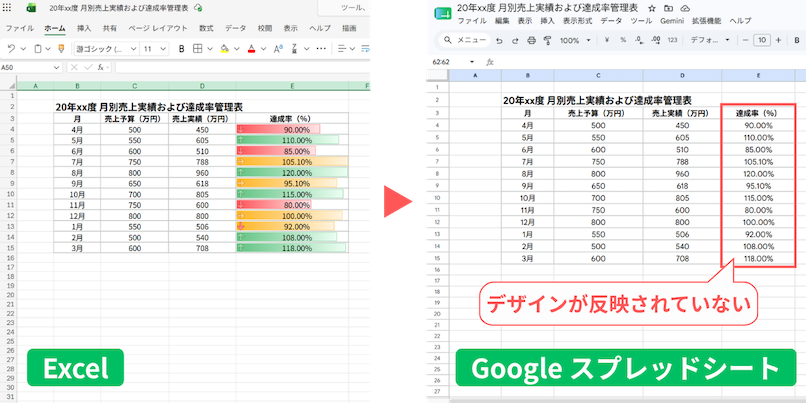Open the Excel ページ レイアウト tab

click(158, 28)
